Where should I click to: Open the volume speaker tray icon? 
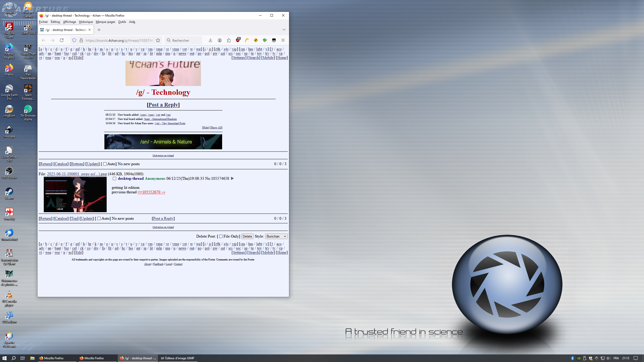pos(609,358)
